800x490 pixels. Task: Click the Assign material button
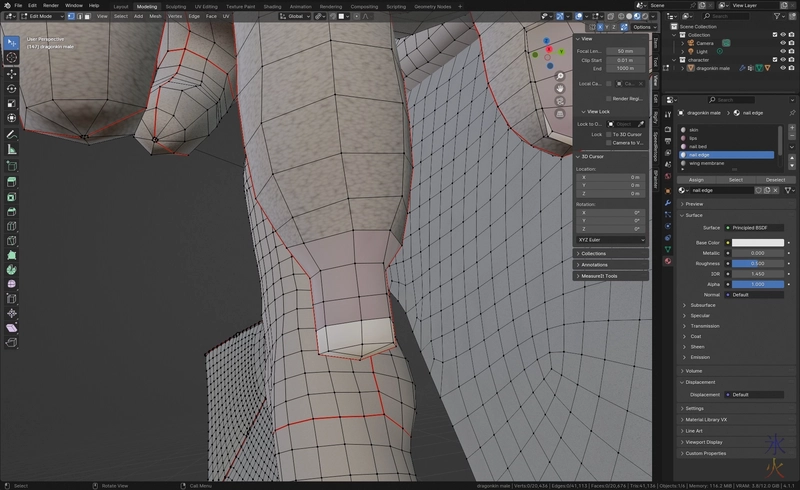pyautogui.click(x=696, y=179)
